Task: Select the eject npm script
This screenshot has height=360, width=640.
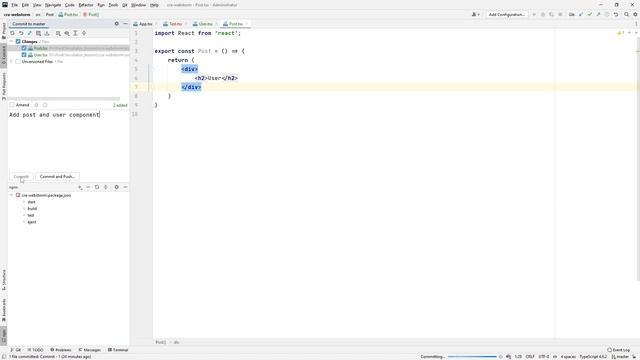Action: [x=31, y=222]
